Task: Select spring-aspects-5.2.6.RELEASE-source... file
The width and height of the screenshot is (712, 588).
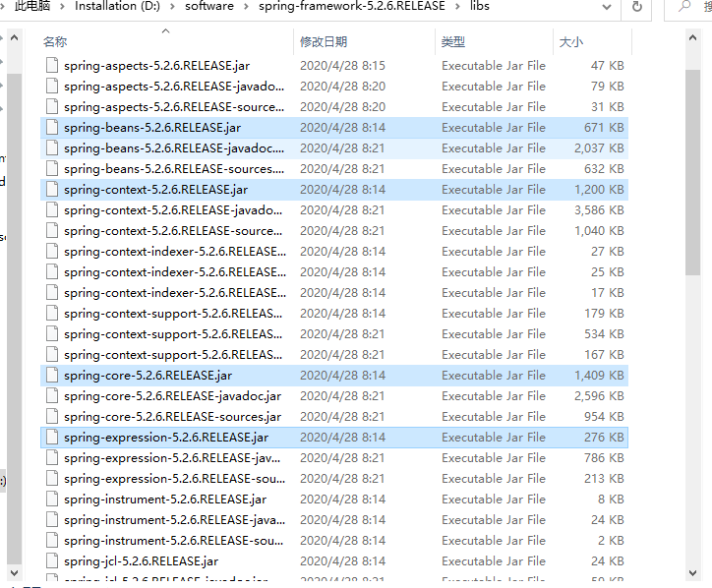Action: click(334, 107)
